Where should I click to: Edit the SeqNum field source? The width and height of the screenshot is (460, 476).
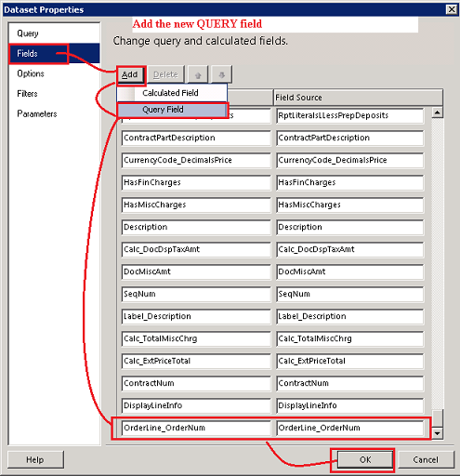point(350,294)
